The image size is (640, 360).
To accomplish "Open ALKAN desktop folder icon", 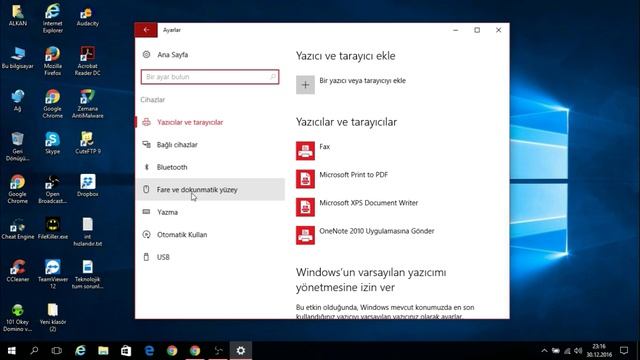I will 18,16.
